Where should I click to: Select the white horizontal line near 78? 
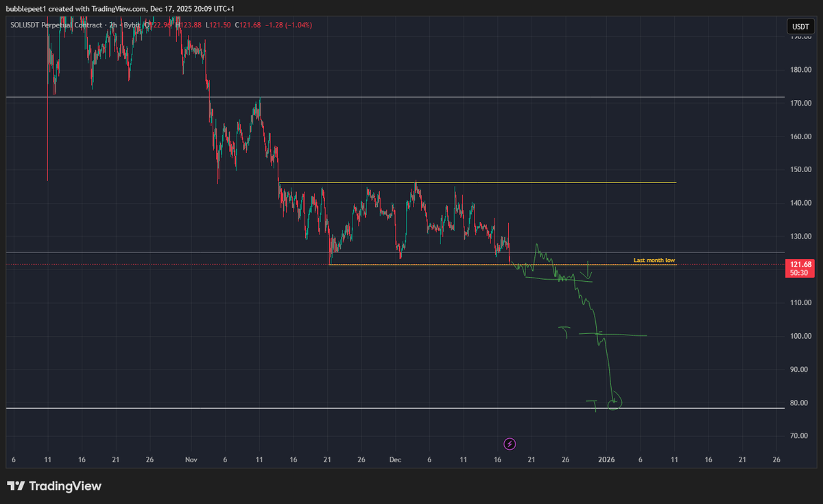point(395,408)
